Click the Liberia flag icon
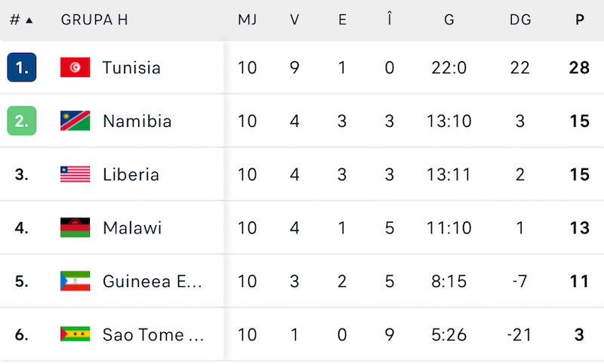Screen dimensions: 604x364 (x=75, y=174)
